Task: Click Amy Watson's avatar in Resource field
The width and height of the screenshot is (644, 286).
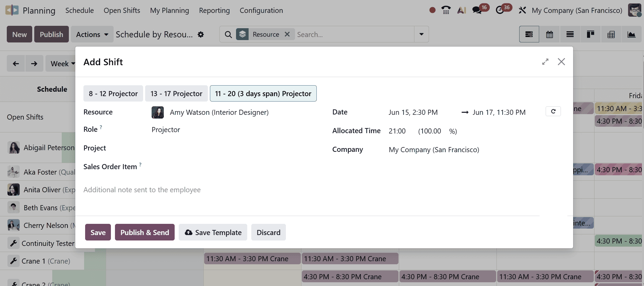Action: click(158, 112)
